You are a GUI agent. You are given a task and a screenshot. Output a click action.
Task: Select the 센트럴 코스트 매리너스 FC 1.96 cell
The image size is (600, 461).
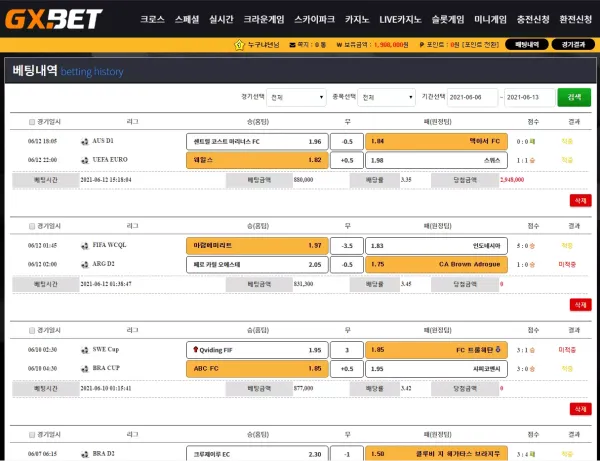pyautogui.click(x=257, y=142)
